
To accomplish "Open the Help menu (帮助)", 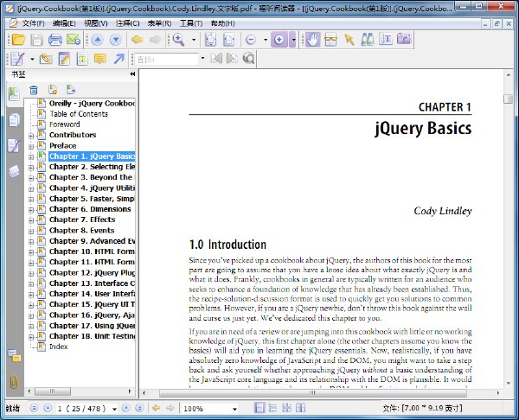I will tap(223, 23).
